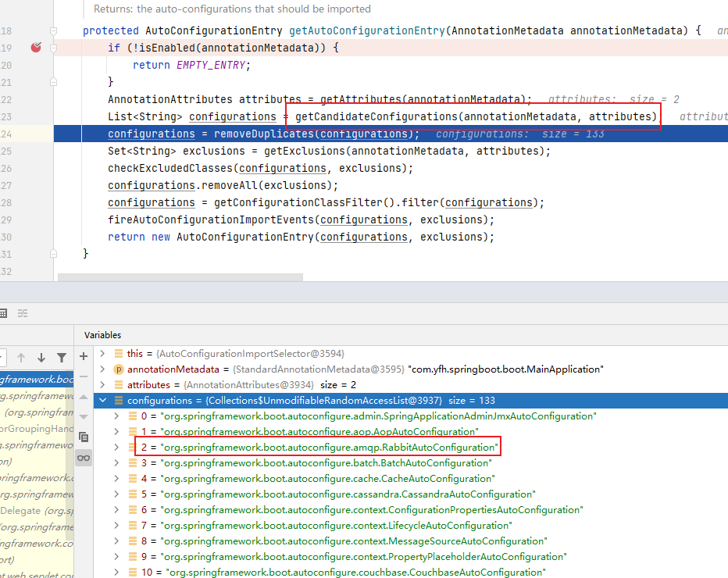Select the configurations size = 133 row
This screenshot has height=578, width=728.
coord(411,400)
